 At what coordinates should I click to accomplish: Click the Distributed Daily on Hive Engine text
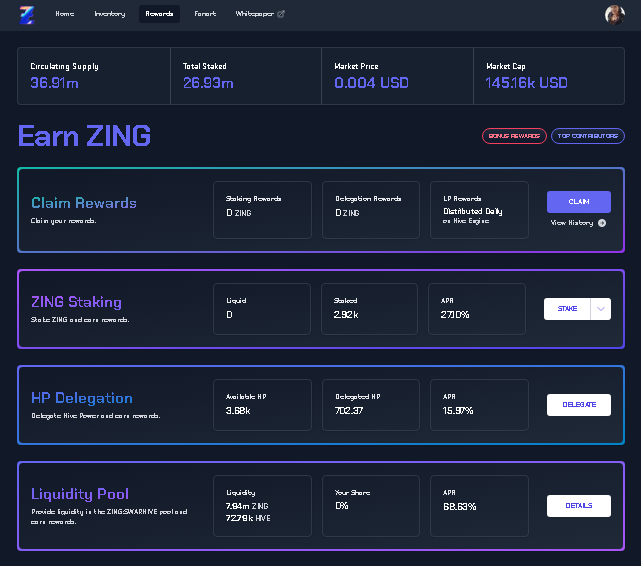[473, 216]
